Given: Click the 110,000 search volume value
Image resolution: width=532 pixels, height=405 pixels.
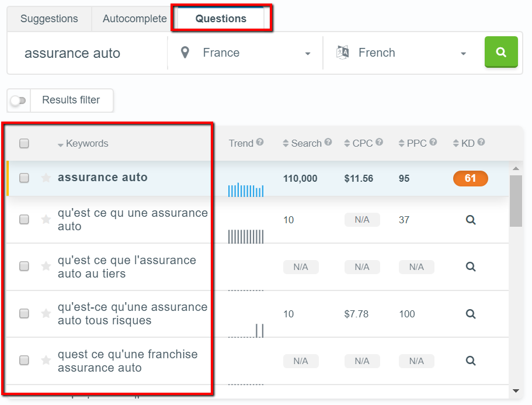Looking at the screenshot, I should [300, 179].
